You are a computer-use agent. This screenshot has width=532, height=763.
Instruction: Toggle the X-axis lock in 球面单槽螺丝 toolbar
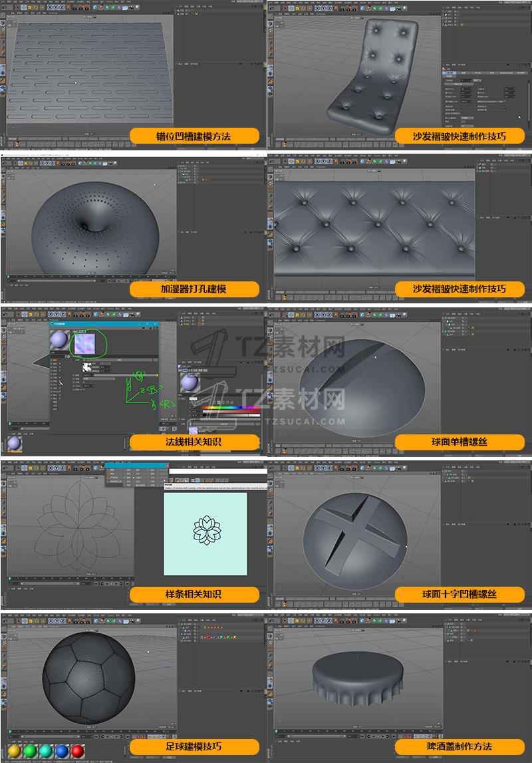(x=318, y=315)
